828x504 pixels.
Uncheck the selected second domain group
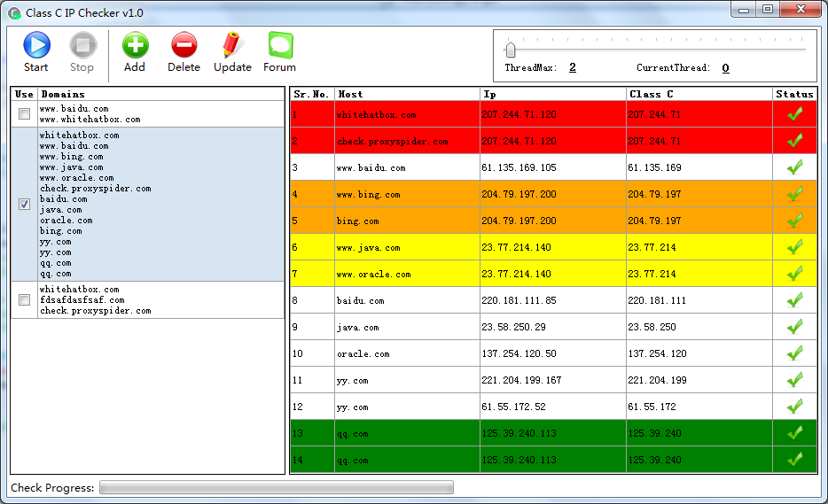(25, 204)
